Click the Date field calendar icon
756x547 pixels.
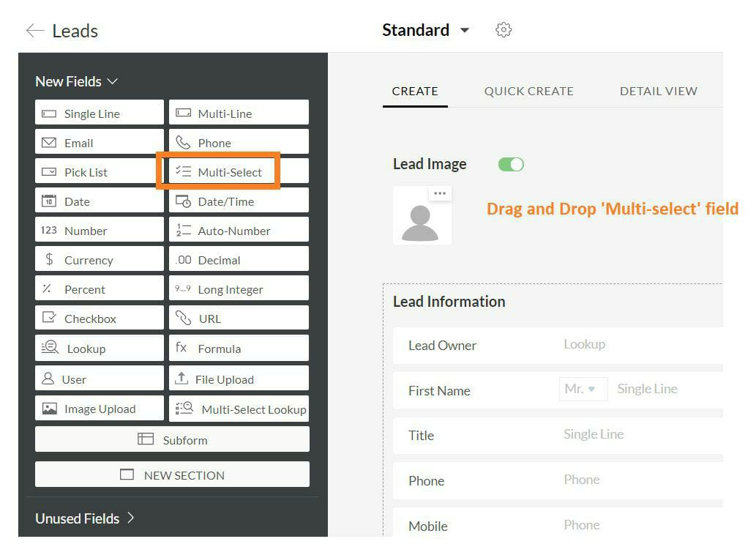(x=49, y=201)
